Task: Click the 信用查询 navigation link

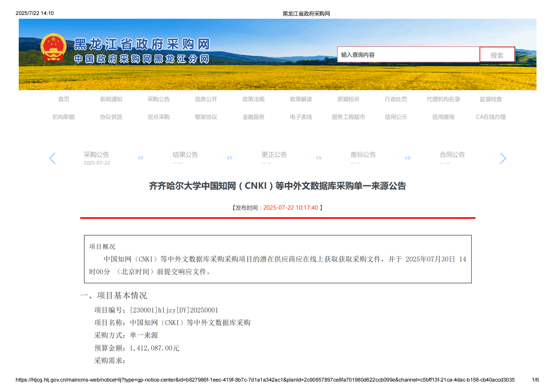Action: [443, 117]
